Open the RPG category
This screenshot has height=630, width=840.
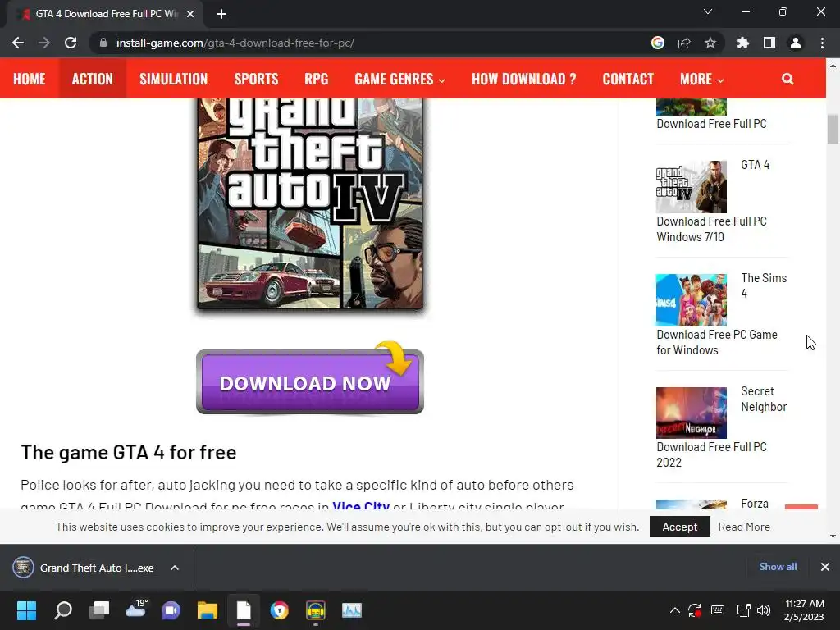tap(316, 79)
